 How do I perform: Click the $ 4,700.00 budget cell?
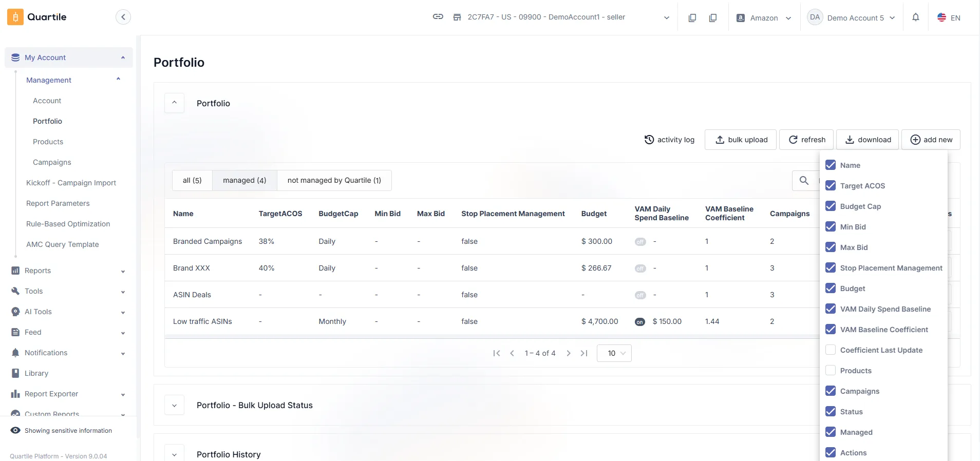pos(600,321)
